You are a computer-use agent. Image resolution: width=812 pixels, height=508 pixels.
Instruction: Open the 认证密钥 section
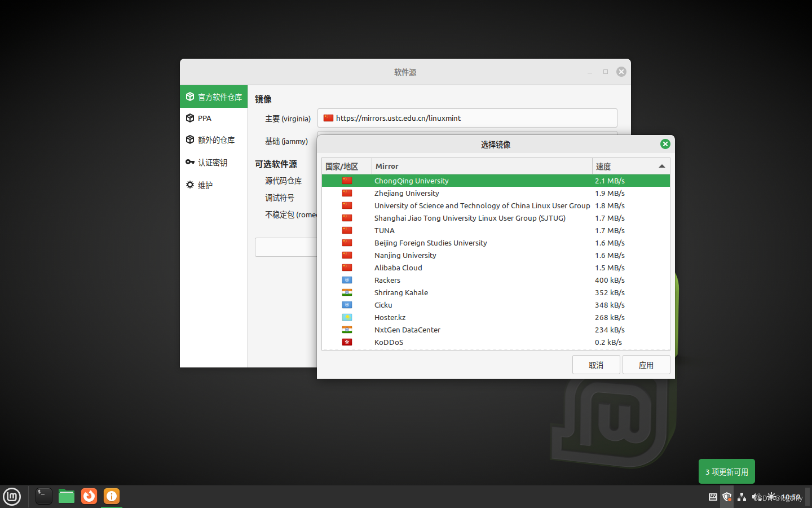(214, 163)
